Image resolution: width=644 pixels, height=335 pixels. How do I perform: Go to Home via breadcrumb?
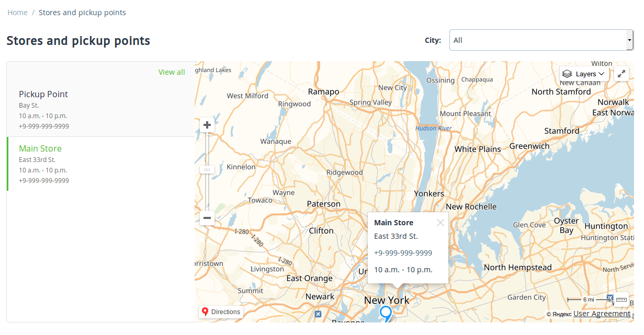17,13
